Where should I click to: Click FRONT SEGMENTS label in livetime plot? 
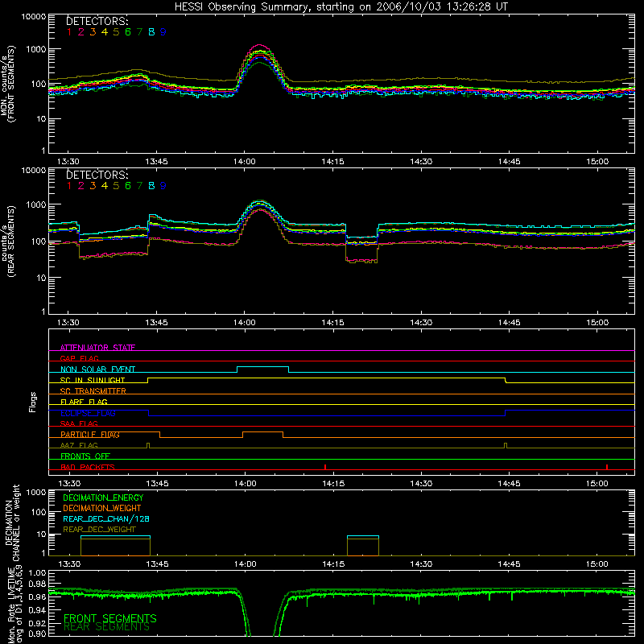pos(110,618)
